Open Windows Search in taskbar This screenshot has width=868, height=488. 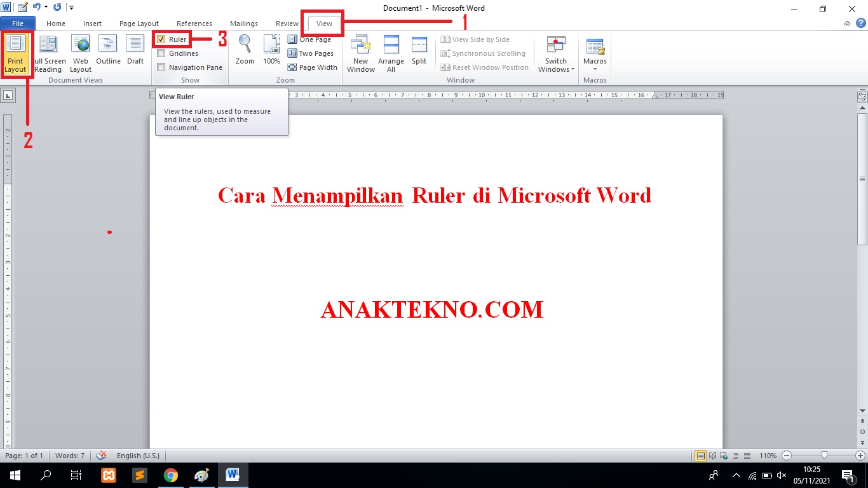click(46, 475)
